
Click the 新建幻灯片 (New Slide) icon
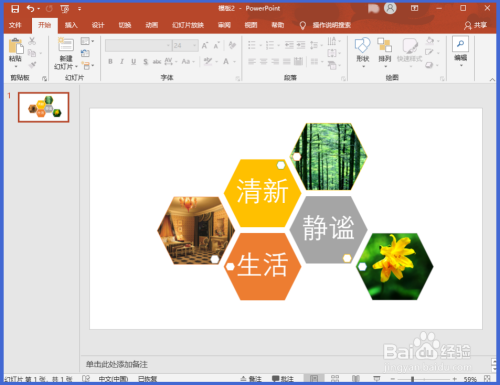[66, 45]
